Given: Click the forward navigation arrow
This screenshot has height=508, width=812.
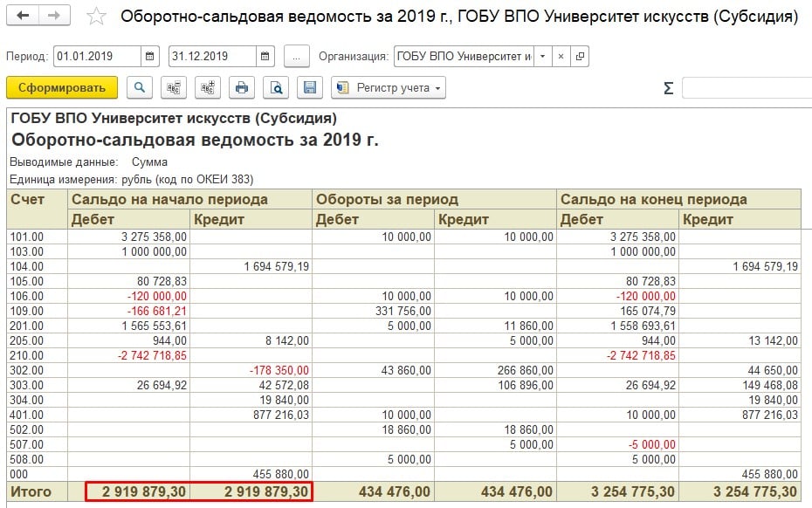Looking at the screenshot, I should tap(54, 17).
